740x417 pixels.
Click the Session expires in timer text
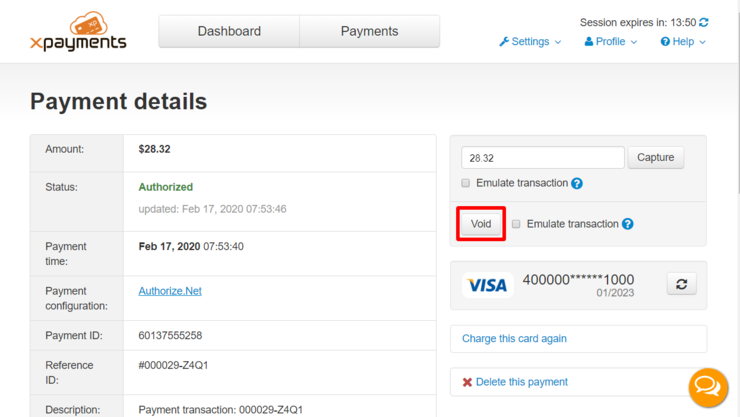pyautogui.click(x=638, y=23)
